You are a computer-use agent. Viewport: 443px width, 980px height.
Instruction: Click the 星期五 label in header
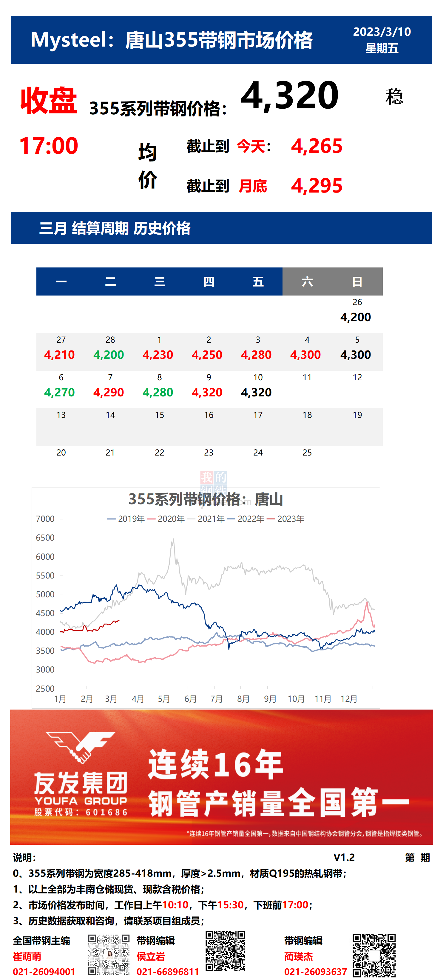382,48
